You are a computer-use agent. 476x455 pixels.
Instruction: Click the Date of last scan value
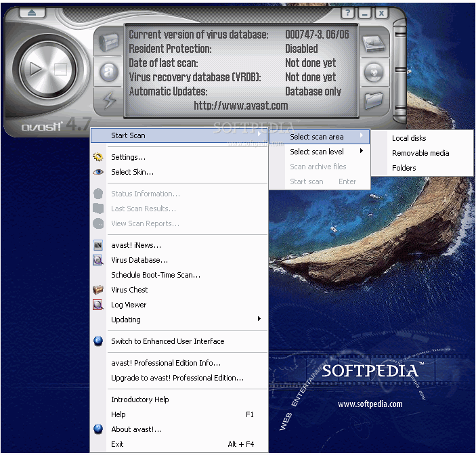(x=311, y=63)
